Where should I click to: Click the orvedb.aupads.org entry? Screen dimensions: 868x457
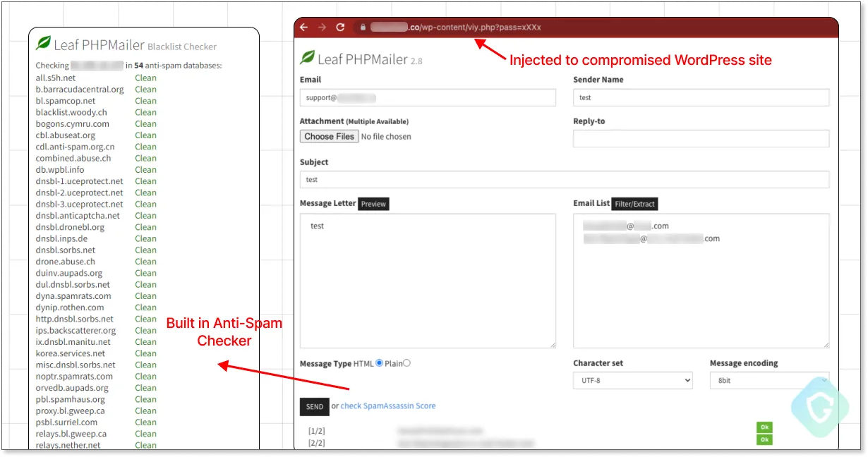coord(73,388)
